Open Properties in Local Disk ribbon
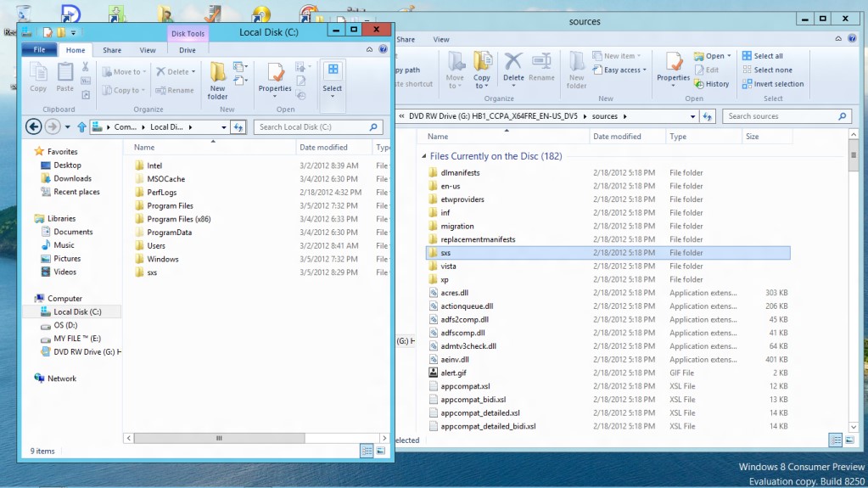The height and width of the screenshot is (488, 868). coord(275,80)
